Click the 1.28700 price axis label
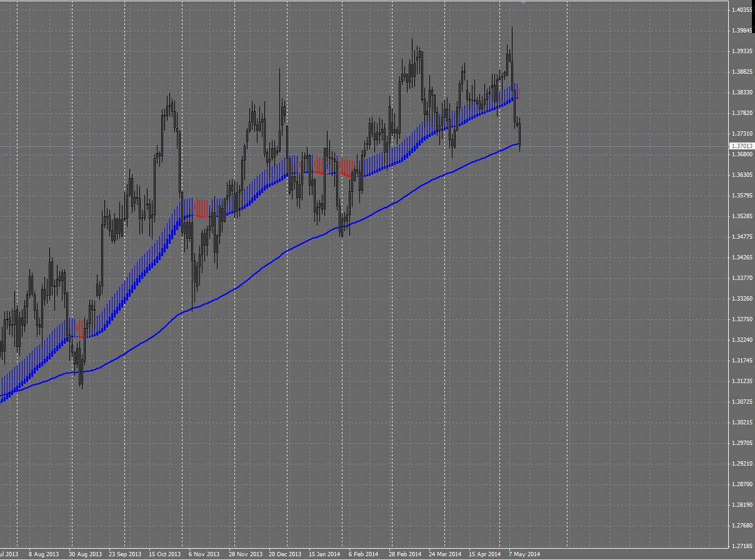Viewport: 755px width, 560px height. click(742, 484)
